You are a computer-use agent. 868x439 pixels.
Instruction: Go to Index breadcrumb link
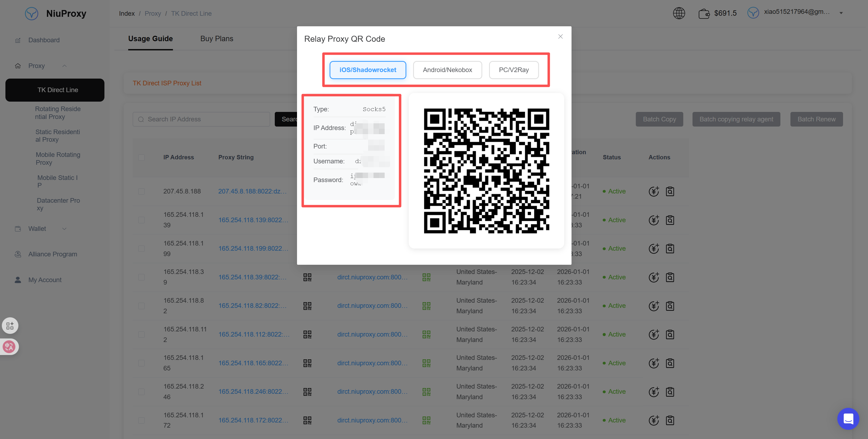[127, 14]
